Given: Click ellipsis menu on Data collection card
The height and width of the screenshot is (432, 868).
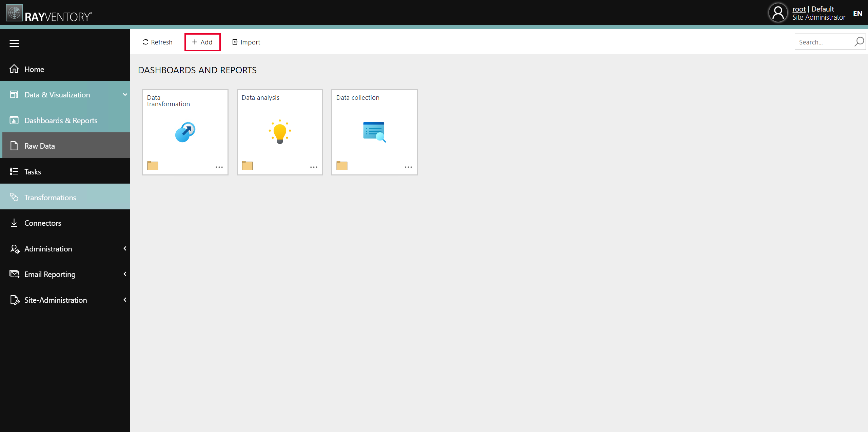Looking at the screenshot, I should pyautogui.click(x=408, y=167).
